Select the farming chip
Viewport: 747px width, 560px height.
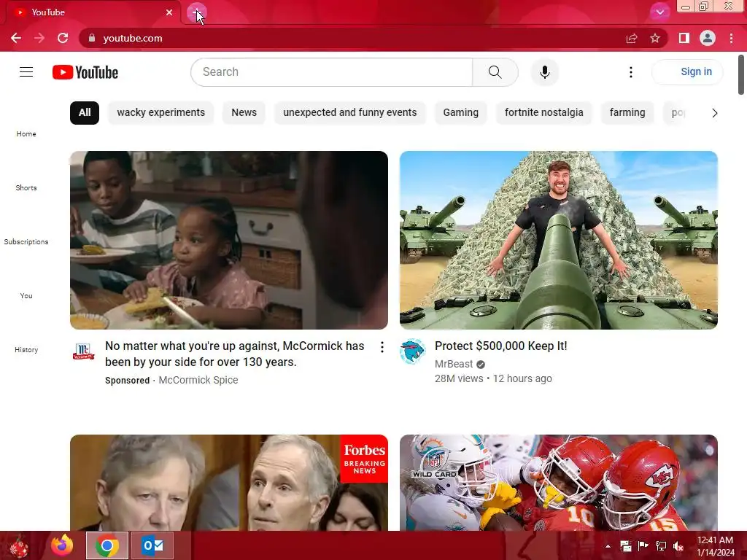click(x=627, y=113)
